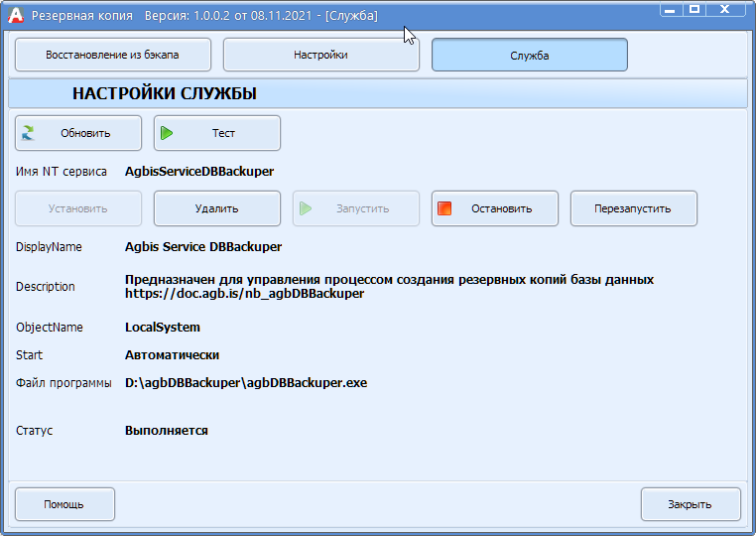The width and height of the screenshot is (756, 536).
Task: Minimize the Резервная копия window
Action: tap(671, 9)
